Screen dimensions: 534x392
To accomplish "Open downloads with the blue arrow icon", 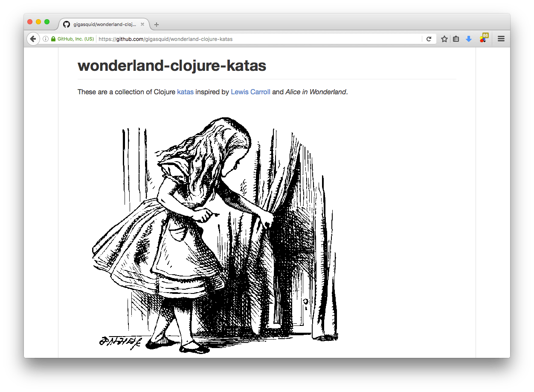I will point(469,39).
